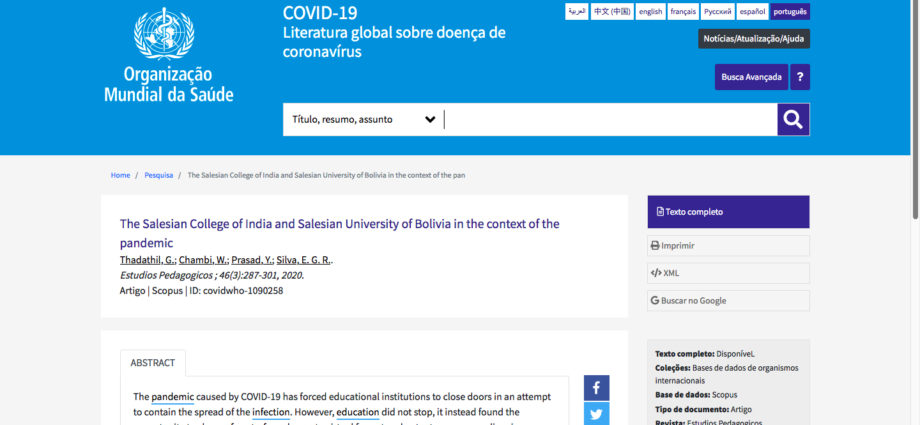Go to Home breadcrumb link
The image size is (920, 425).
click(x=120, y=176)
